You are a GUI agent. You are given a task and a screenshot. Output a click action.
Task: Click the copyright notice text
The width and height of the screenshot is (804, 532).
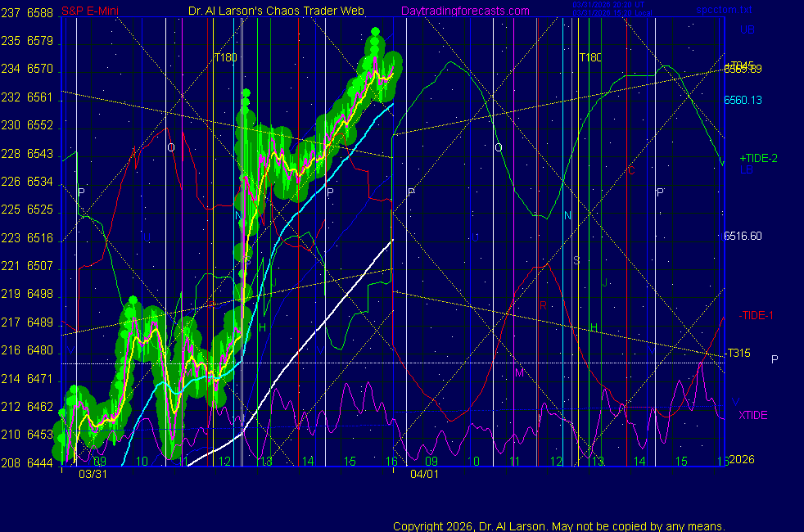point(558,526)
